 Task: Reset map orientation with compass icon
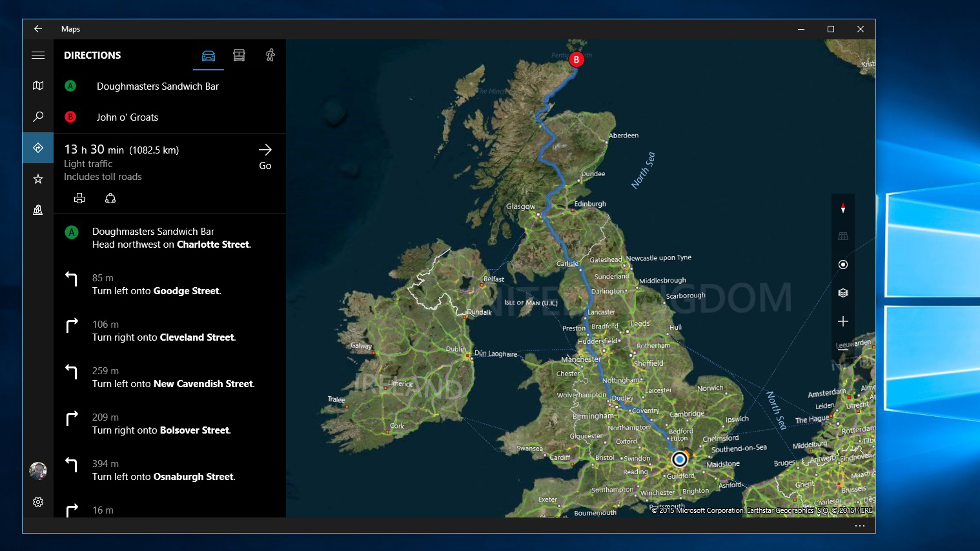tap(843, 208)
